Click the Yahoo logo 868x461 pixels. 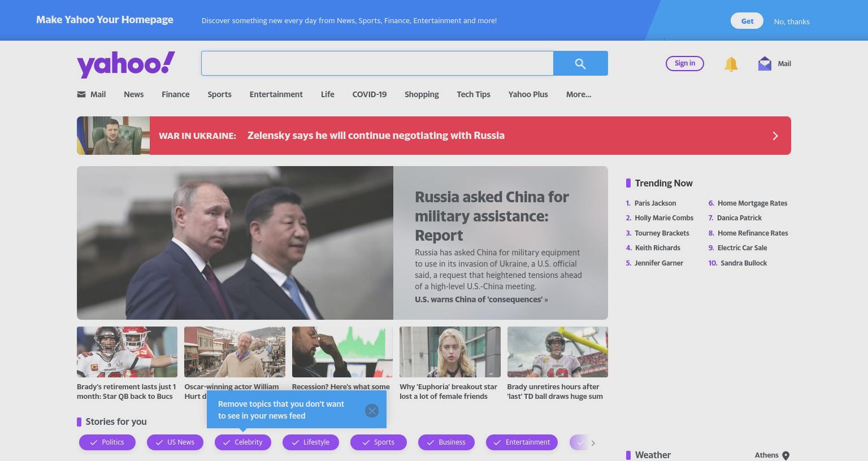pos(126,64)
